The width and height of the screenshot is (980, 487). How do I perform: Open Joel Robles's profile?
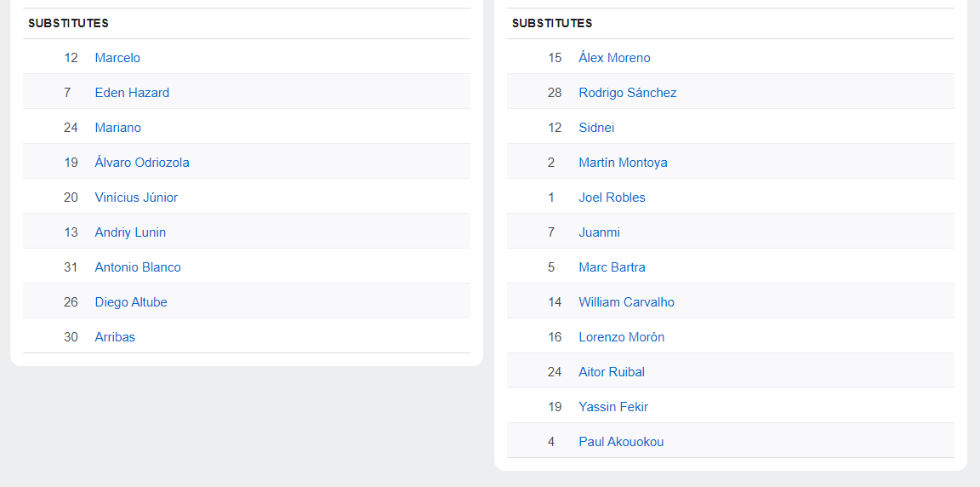click(612, 198)
